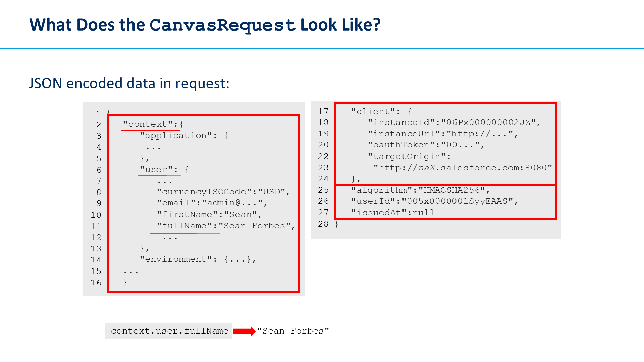The height and width of the screenshot is (362, 644).
Task: Click line number 16 in the left code block
Action: pos(96,283)
